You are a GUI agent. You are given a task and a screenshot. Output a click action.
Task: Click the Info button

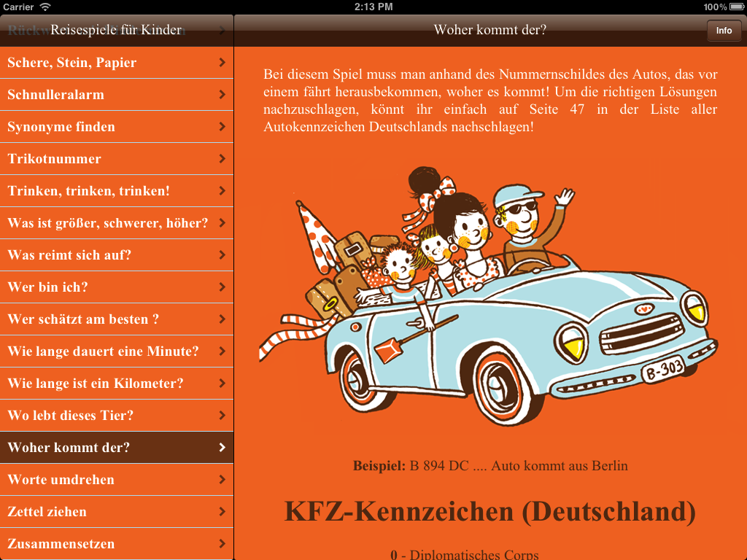coord(724,31)
